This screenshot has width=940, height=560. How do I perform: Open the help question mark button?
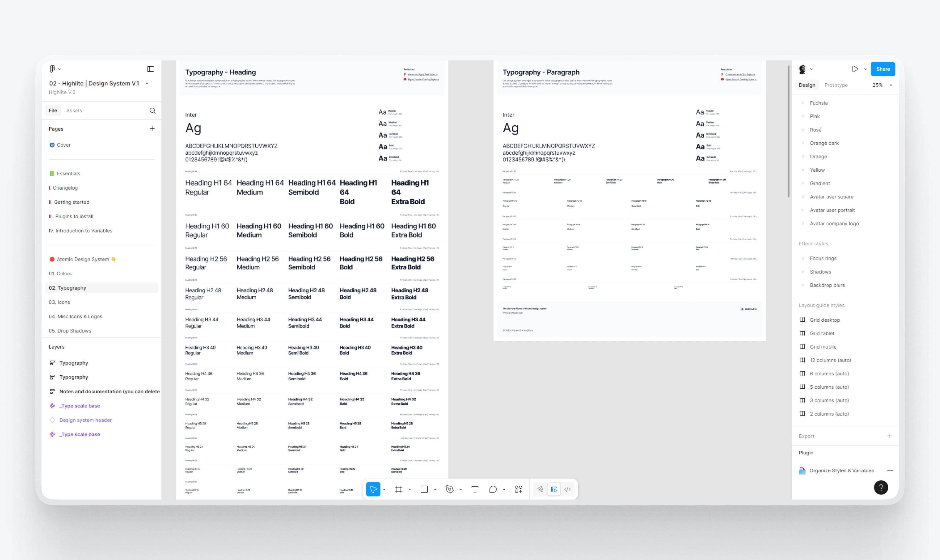coord(881,487)
